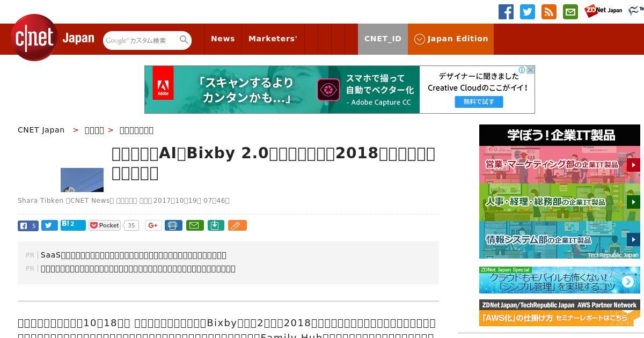Focus the Google custom search field
The width and height of the screenshot is (644, 338).
point(141,40)
